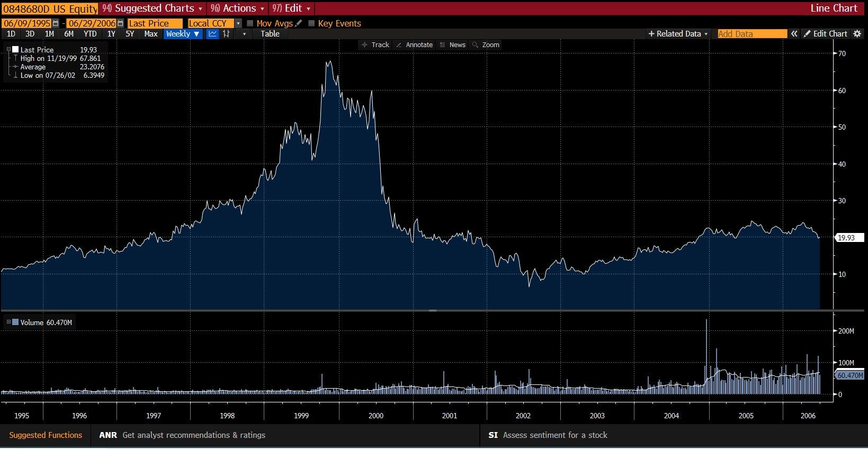The width and height of the screenshot is (868, 449).
Task: Click the 60.470M volume axis label
Action: tap(849, 375)
